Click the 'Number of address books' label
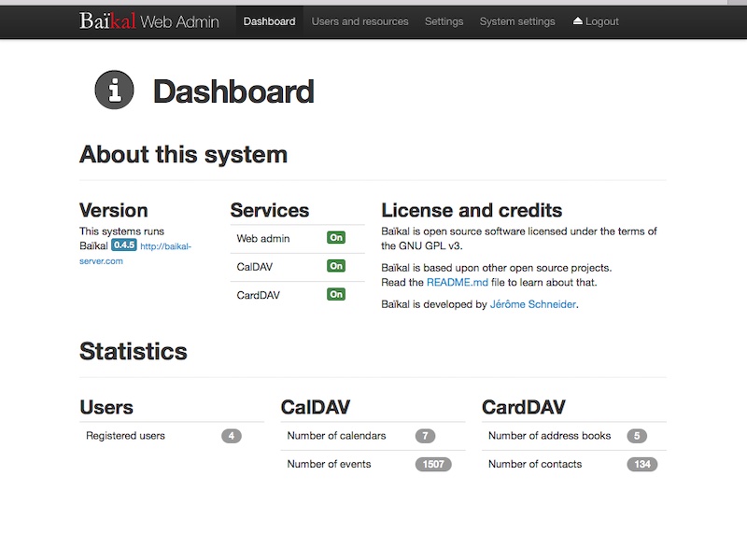 549,436
